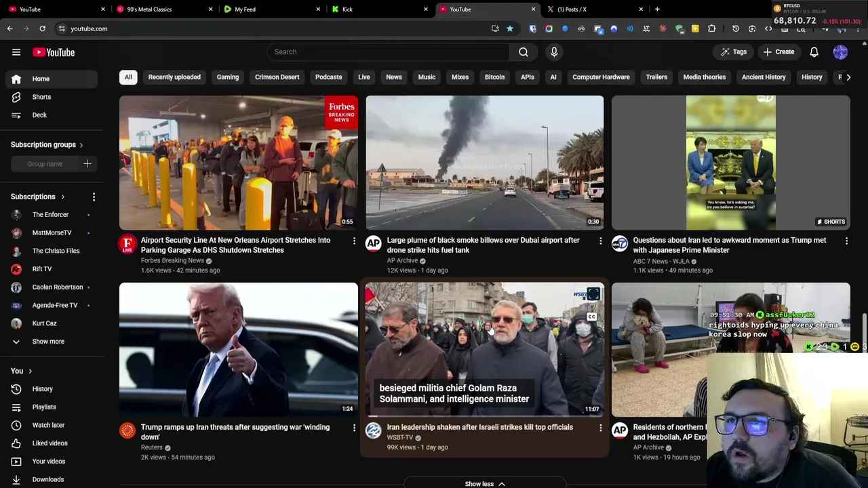This screenshot has height=488, width=868.
Task: Open the account avatar menu
Action: (x=840, y=52)
